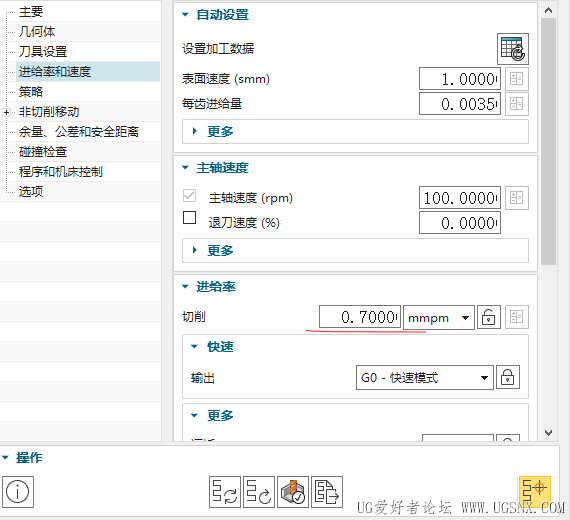Click the Generate tool path icon
570x520 pixels.
[x=225, y=492]
